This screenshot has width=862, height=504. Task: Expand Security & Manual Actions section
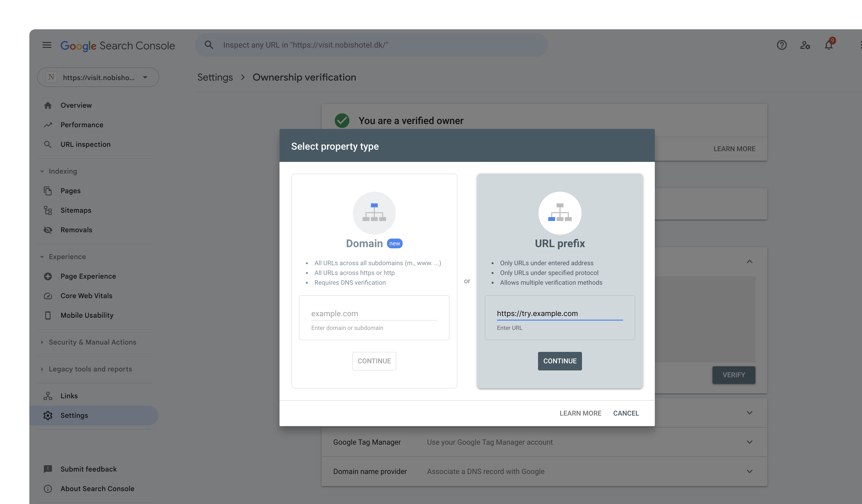click(42, 342)
